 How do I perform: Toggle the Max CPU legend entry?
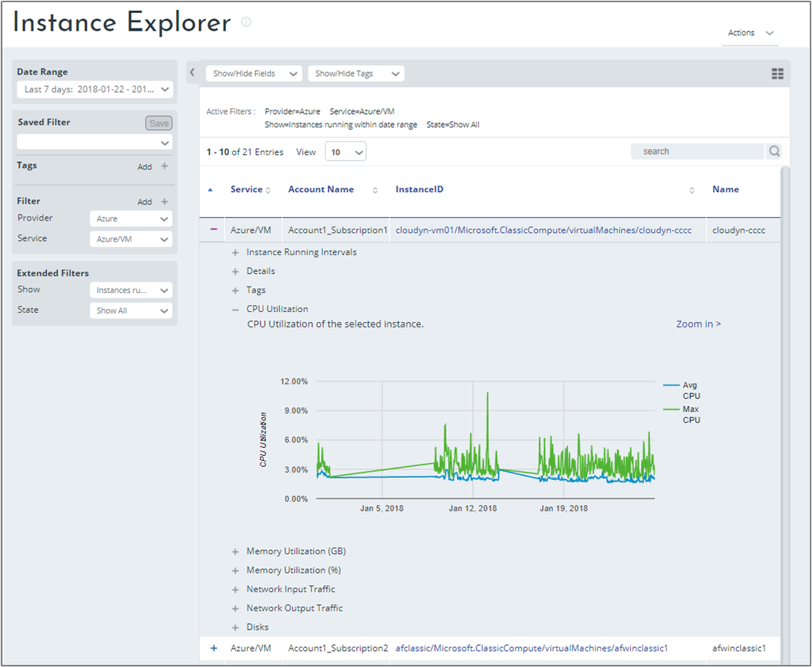click(682, 414)
